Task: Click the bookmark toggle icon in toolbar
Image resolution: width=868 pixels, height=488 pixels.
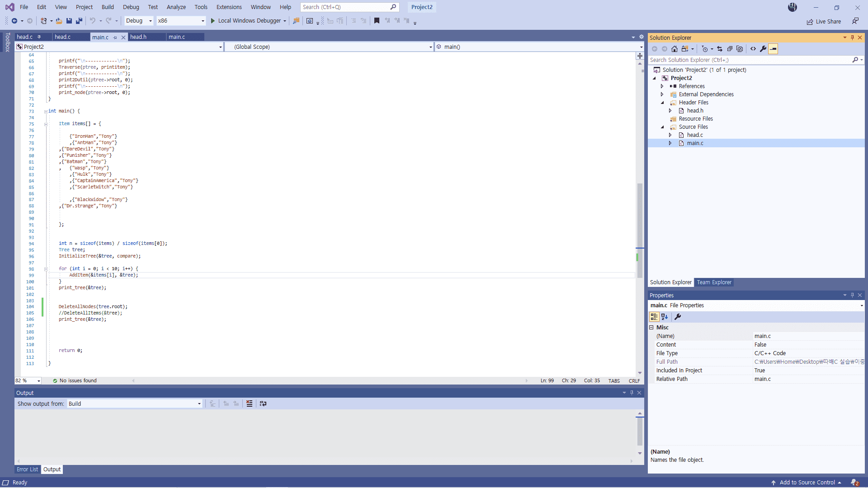Action: (377, 21)
